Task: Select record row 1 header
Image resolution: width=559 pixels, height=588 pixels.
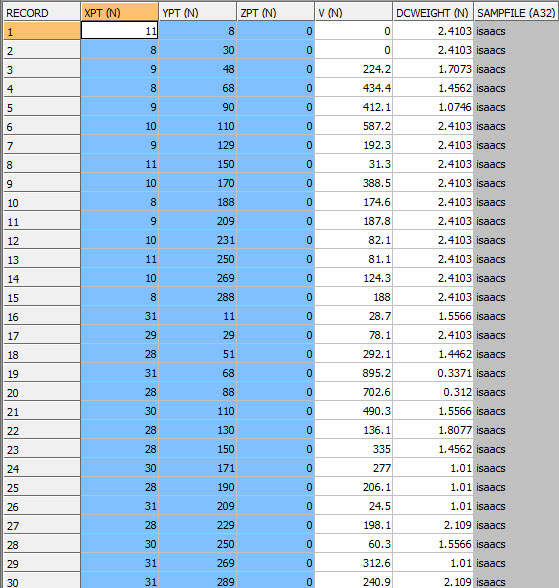Action: point(42,31)
